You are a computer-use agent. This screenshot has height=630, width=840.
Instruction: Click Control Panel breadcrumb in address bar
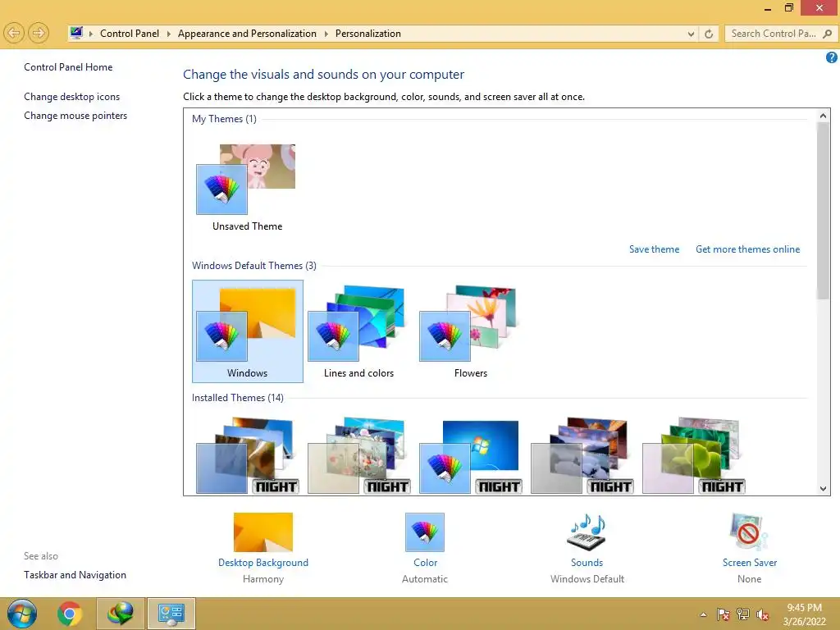pos(129,33)
